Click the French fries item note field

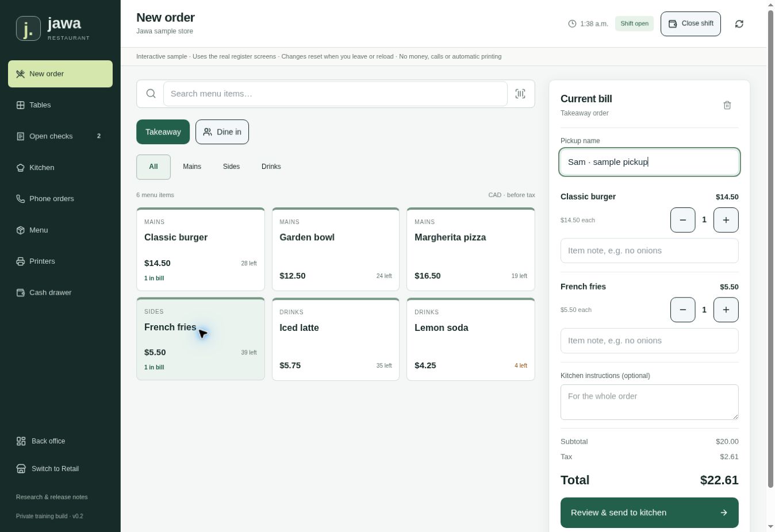650,341
